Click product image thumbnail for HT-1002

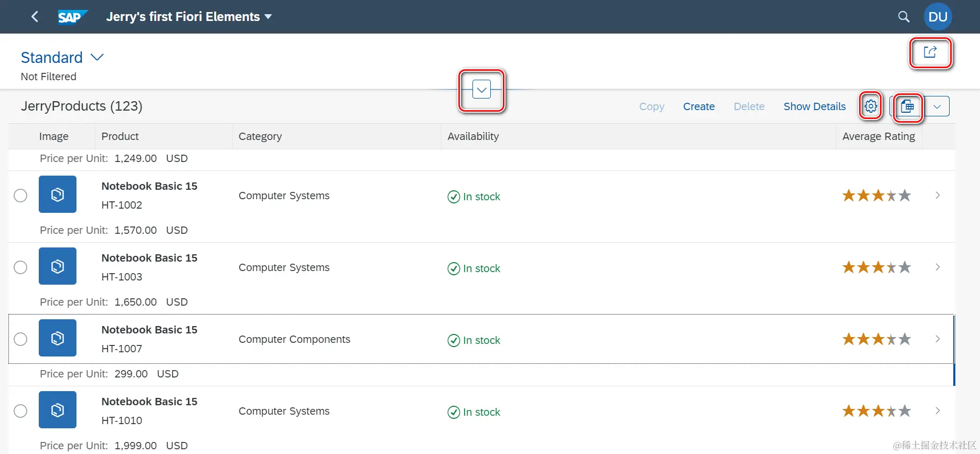pos(58,194)
